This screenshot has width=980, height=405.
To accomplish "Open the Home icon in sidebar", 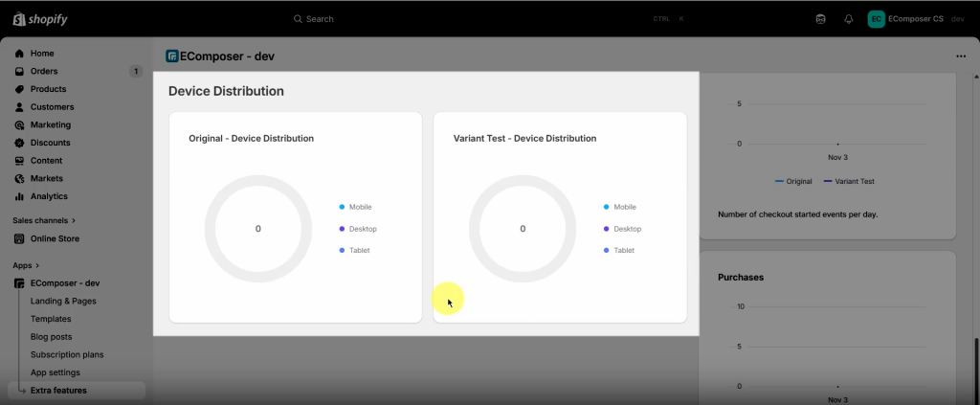I will [x=19, y=54].
